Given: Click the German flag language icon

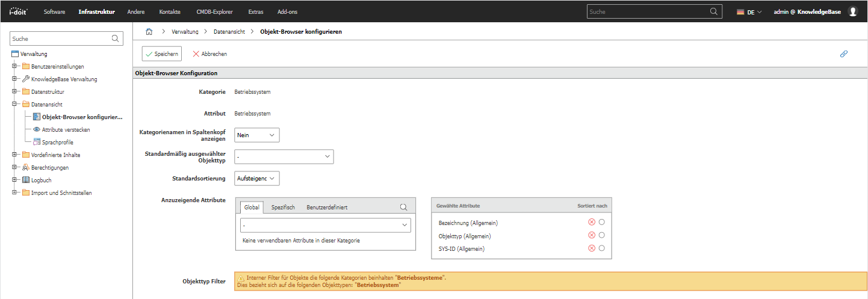Looking at the screenshot, I should [x=740, y=12].
